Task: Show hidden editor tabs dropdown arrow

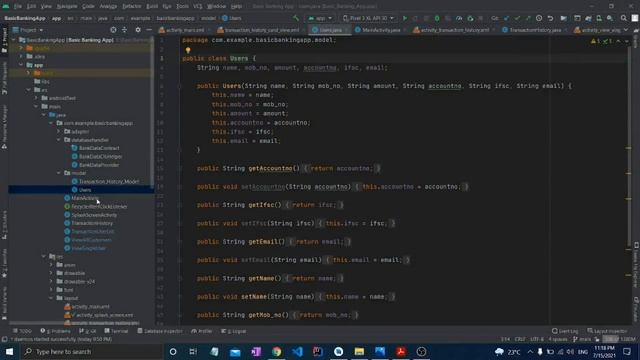Action: click(x=626, y=30)
